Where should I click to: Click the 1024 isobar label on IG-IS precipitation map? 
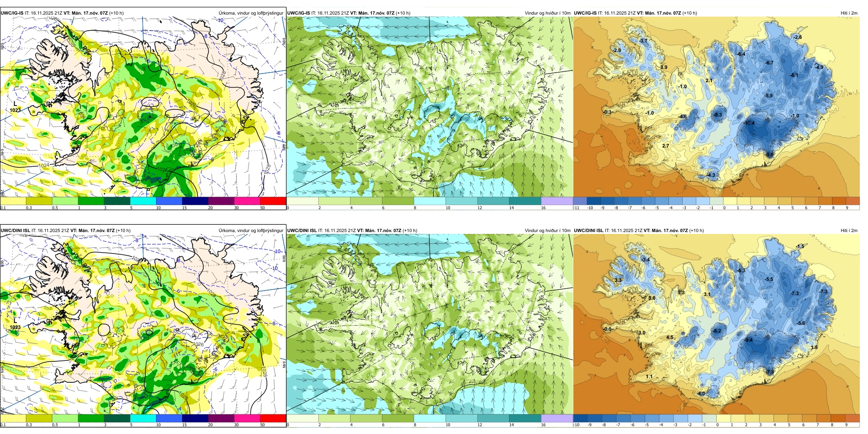tap(44, 165)
